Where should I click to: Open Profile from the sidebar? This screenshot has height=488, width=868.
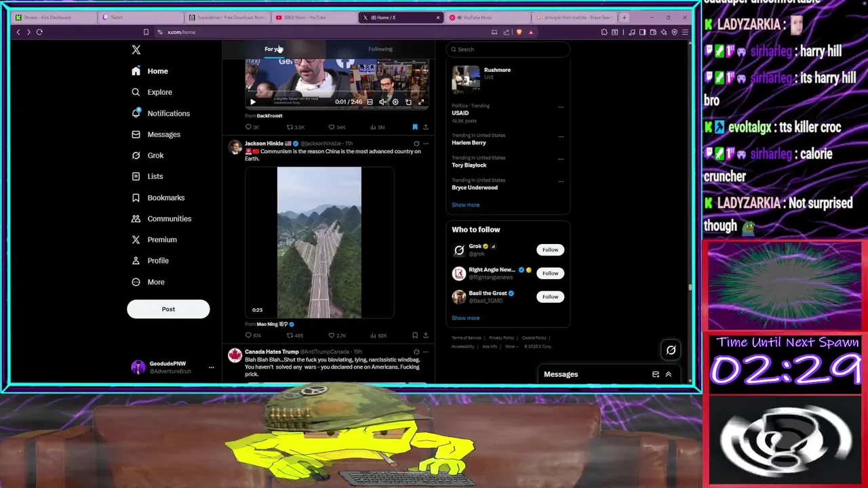(x=150, y=260)
